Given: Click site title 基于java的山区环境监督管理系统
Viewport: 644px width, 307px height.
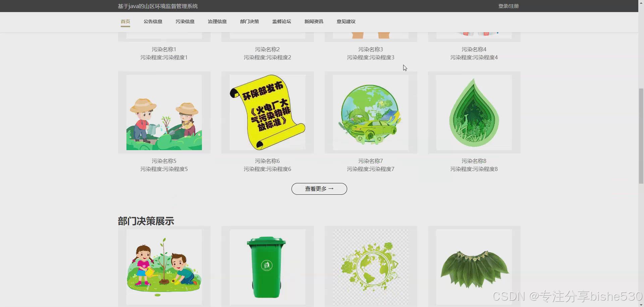Looking at the screenshot, I should (158, 6).
